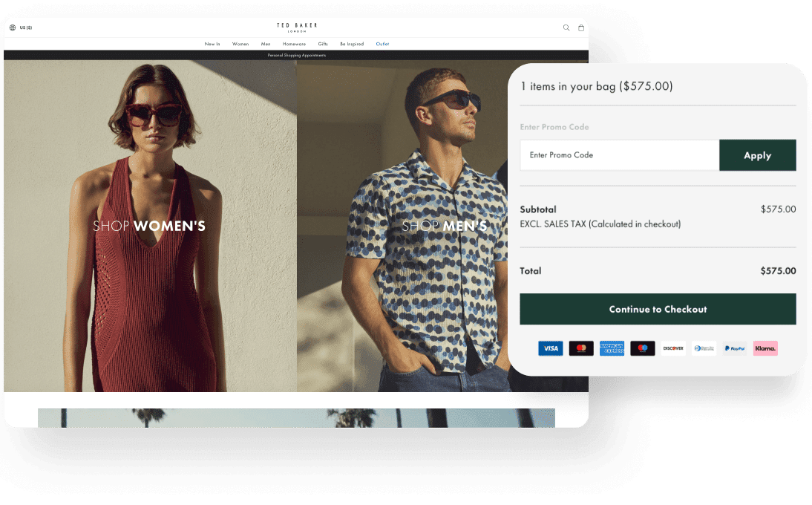Image resolution: width=812 pixels, height=505 pixels.
Task: Open the shopping bag icon
Action: tap(581, 27)
